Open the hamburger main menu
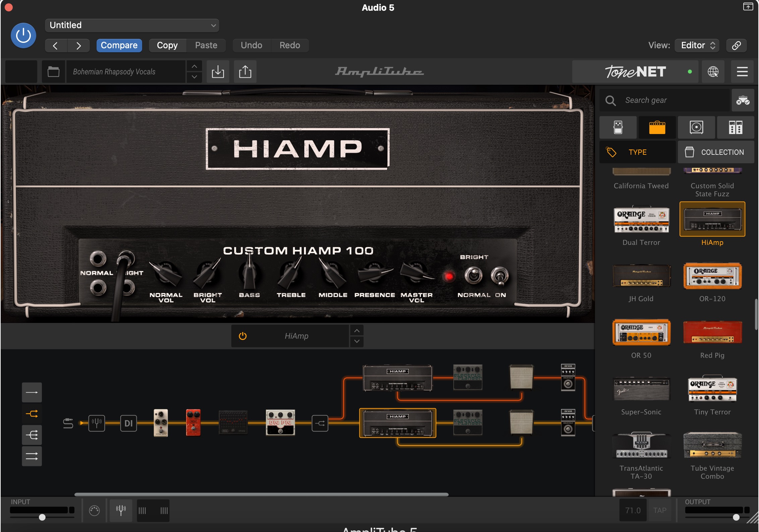 pyautogui.click(x=742, y=72)
